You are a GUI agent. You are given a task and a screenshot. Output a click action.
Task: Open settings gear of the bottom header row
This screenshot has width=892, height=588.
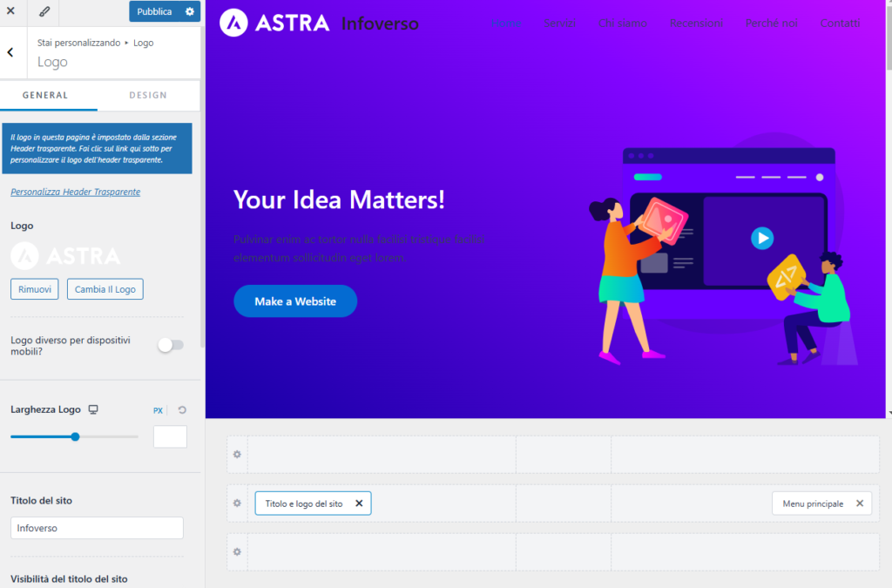[x=237, y=551]
